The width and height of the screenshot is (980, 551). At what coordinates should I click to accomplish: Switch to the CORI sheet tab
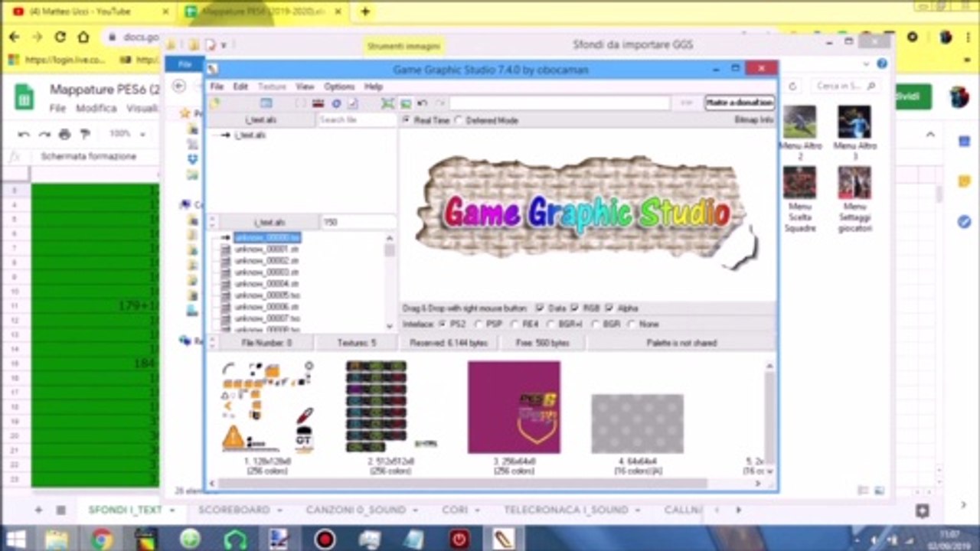point(455,510)
